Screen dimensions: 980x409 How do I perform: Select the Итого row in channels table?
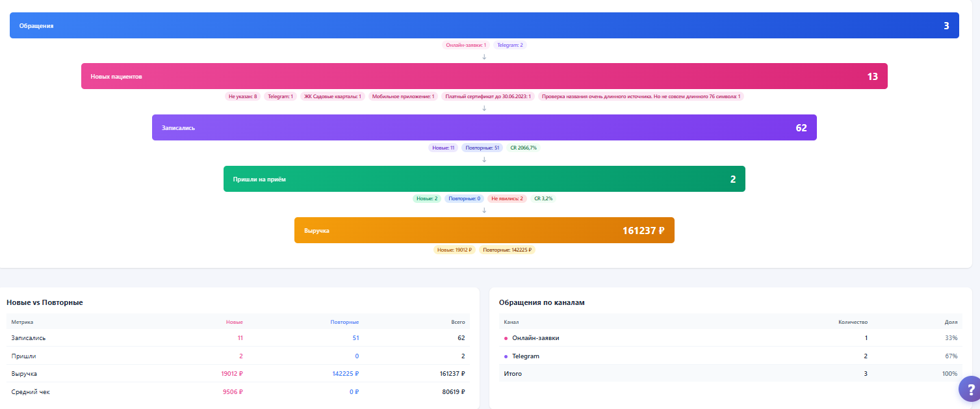[x=512, y=373]
